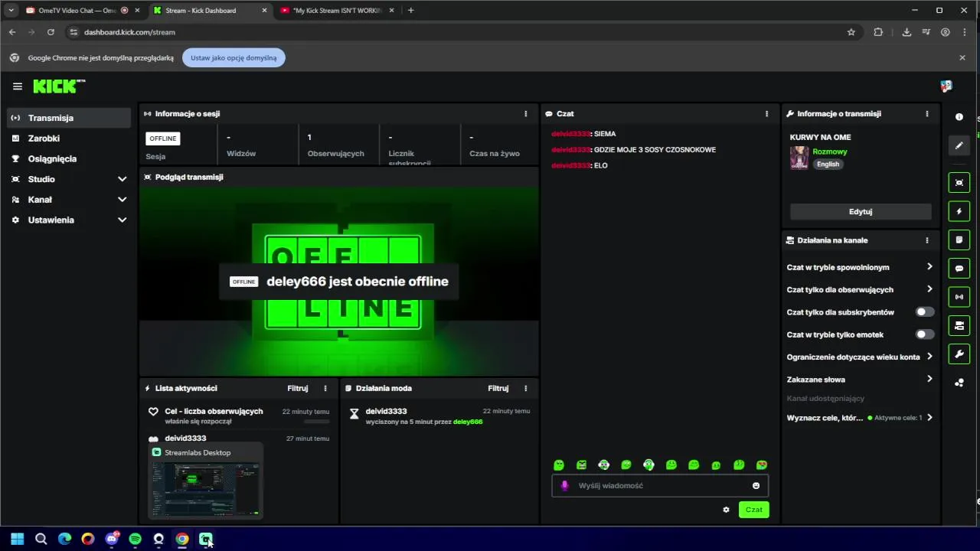Screen dimensions: 980x551
Task: Toggle Czat tylko dla subskrybentów switch
Action: [x=925, y=312]
